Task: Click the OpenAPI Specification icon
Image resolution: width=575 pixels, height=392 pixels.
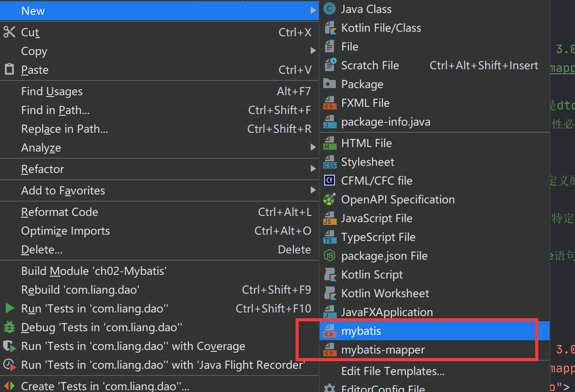Action: (x=330, y=199)
